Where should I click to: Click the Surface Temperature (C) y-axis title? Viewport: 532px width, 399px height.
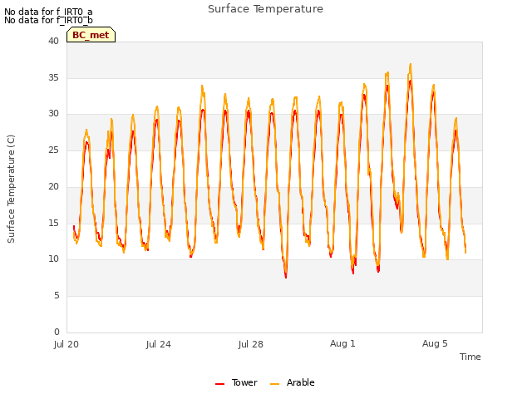pos(11,189)
